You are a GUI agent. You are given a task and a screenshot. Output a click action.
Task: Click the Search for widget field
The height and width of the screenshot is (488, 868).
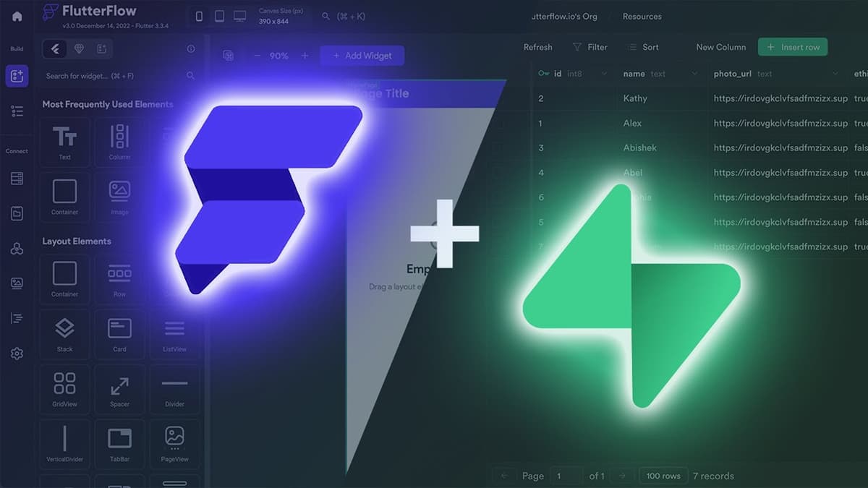tap(112, 76)
